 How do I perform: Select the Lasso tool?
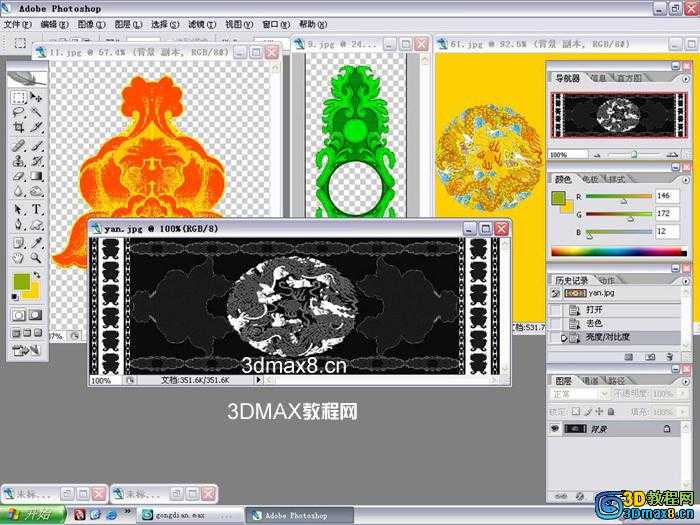click(18, 112)
